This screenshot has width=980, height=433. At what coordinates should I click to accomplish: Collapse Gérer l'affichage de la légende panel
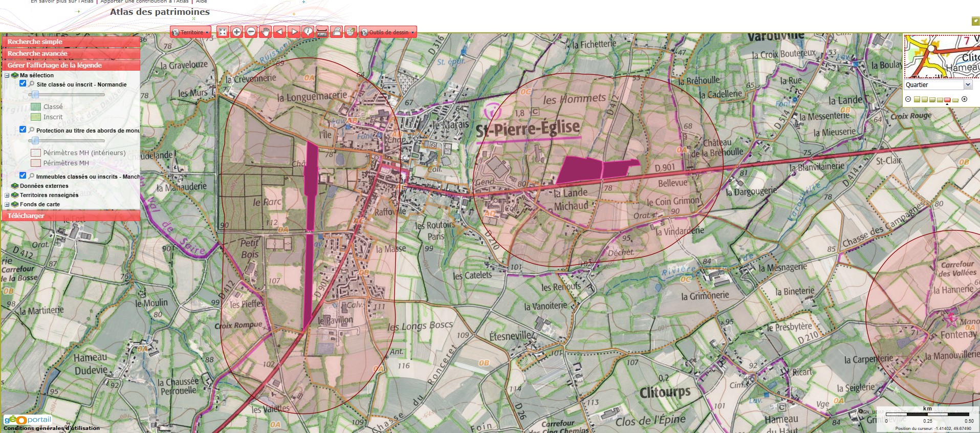71,65
